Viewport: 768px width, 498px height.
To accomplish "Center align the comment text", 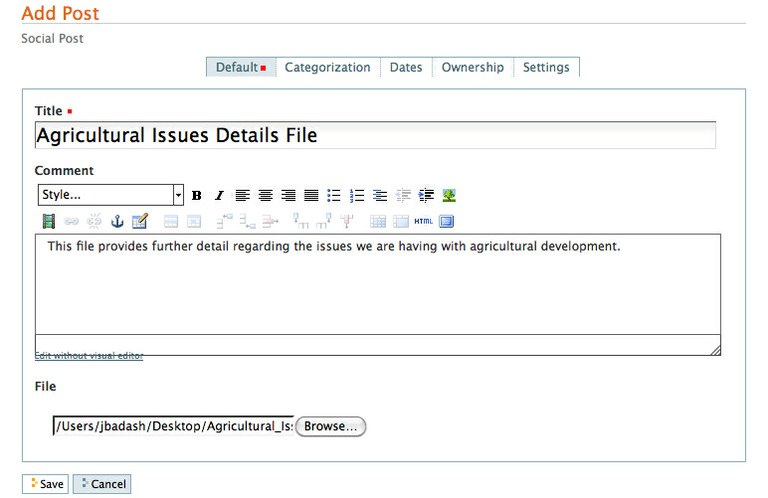I will pyautogui.click(x=265, y=195).
